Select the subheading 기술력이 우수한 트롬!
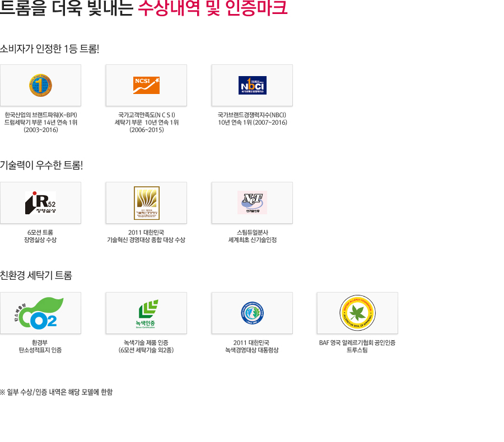The image size is (504, 442). pyautogui.click(x=41, y=165)
